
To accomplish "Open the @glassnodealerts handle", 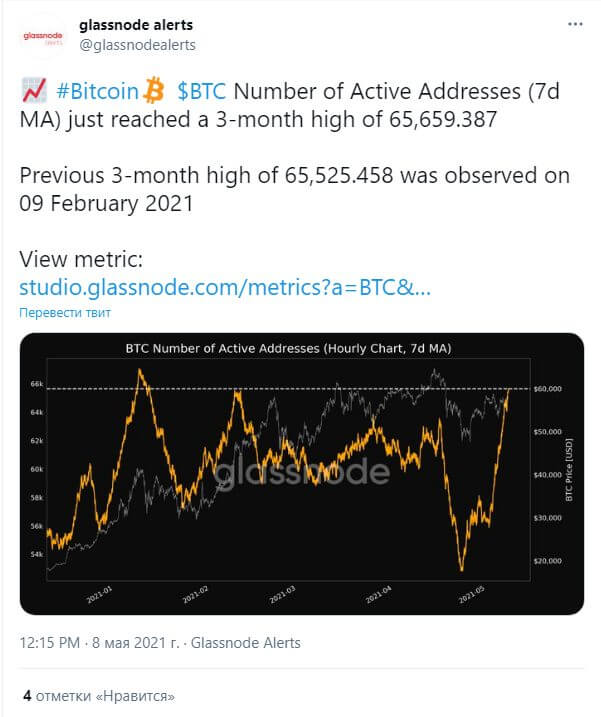I will [x=137, y=45].
